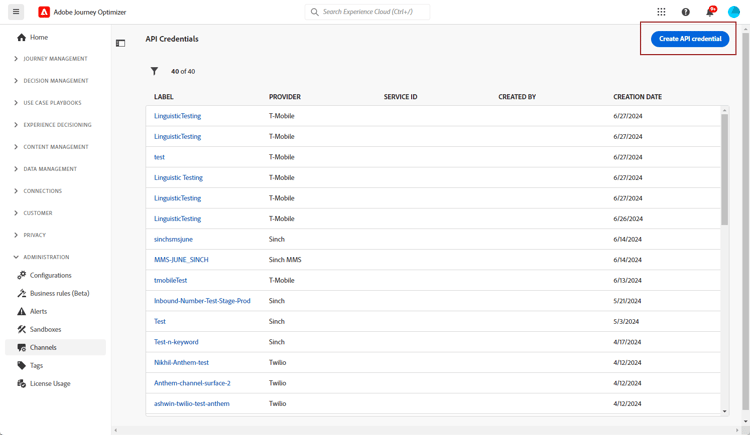This screenshot has width=750, height=435.
Task: Click the '40 of 40' count text
Action: (x=183, y=71)
